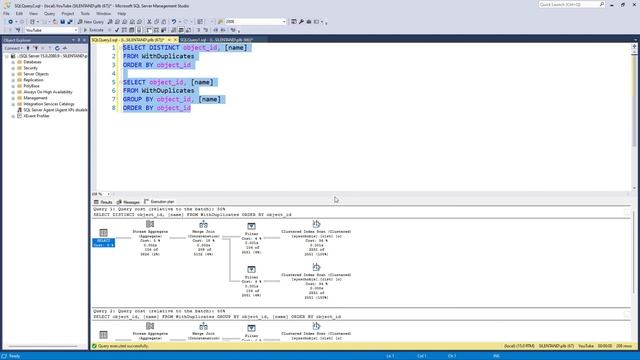
Task: Click the New Query toolbar button
Action: [91, 22]
